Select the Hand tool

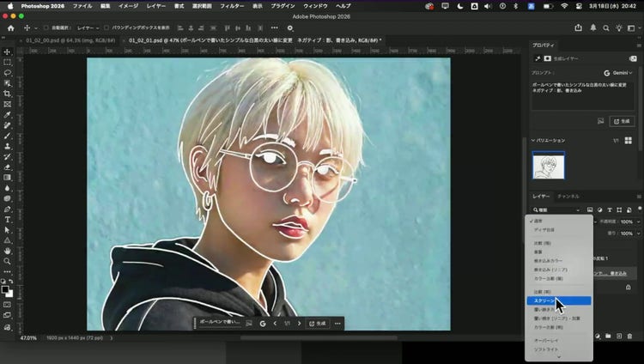(7, 250)
